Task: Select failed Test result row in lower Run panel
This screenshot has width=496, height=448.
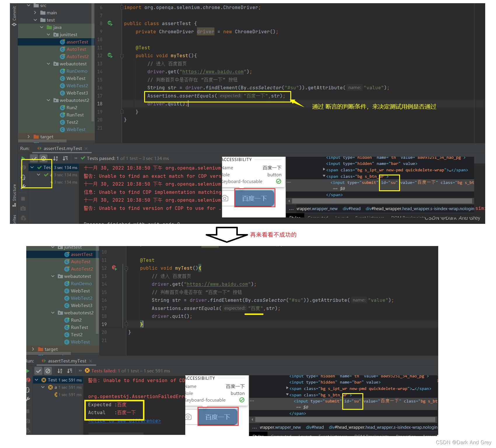Action: (x=59, y=380)
